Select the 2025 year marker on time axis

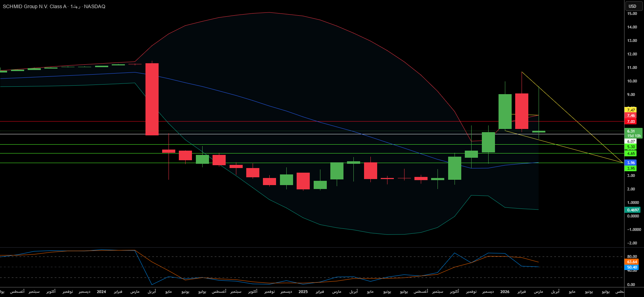coord(303,292)
